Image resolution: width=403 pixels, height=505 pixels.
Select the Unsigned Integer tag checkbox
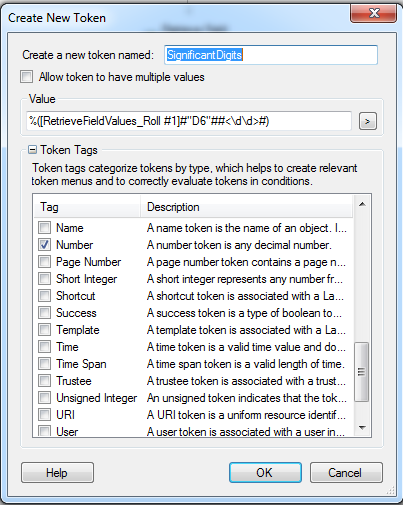point(44,398)
